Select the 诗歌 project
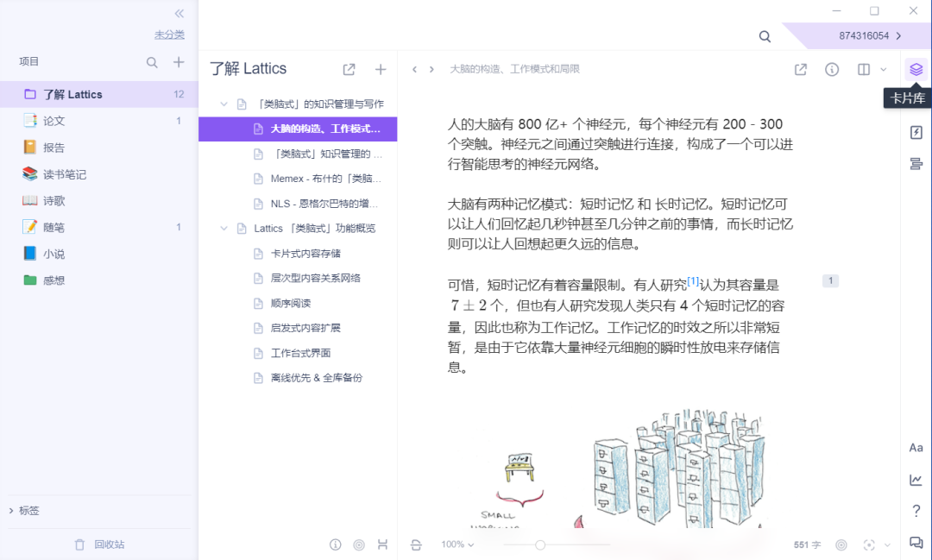The height and width of the screenshot is (560, 932). 98,201
